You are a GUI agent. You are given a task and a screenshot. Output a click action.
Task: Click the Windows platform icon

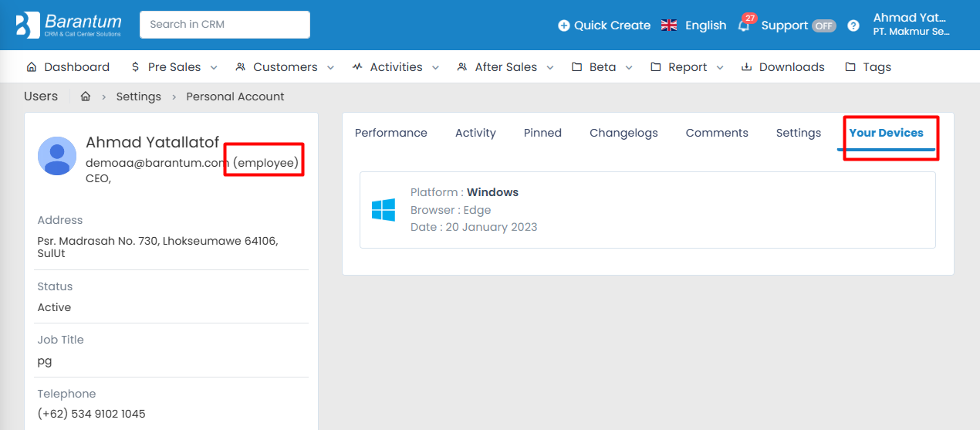383,210
